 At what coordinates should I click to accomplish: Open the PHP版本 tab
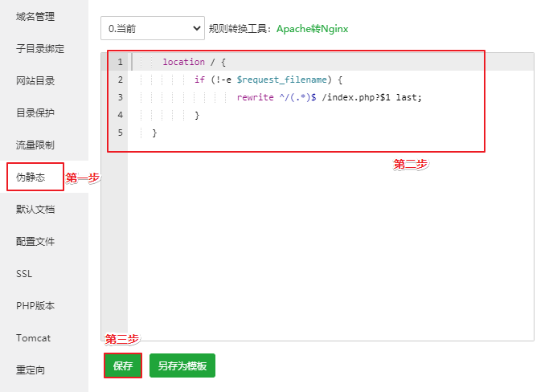tap(35, 305)
